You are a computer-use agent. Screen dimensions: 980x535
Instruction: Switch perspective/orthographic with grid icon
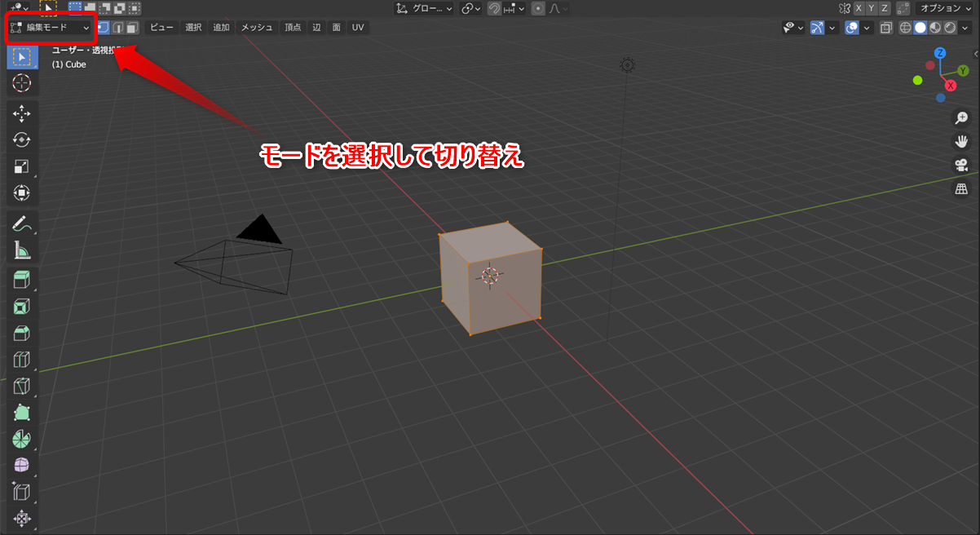click(962, 189)
